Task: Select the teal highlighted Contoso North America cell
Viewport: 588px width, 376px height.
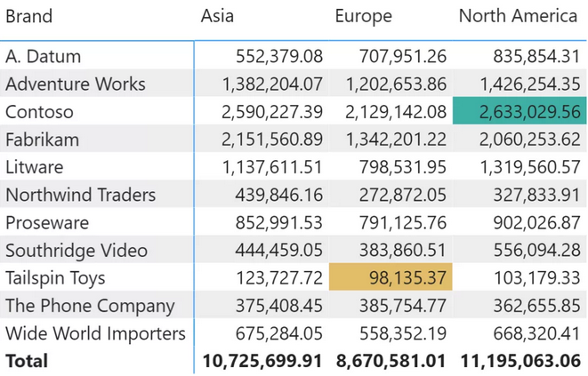Action: pos(519,112)
